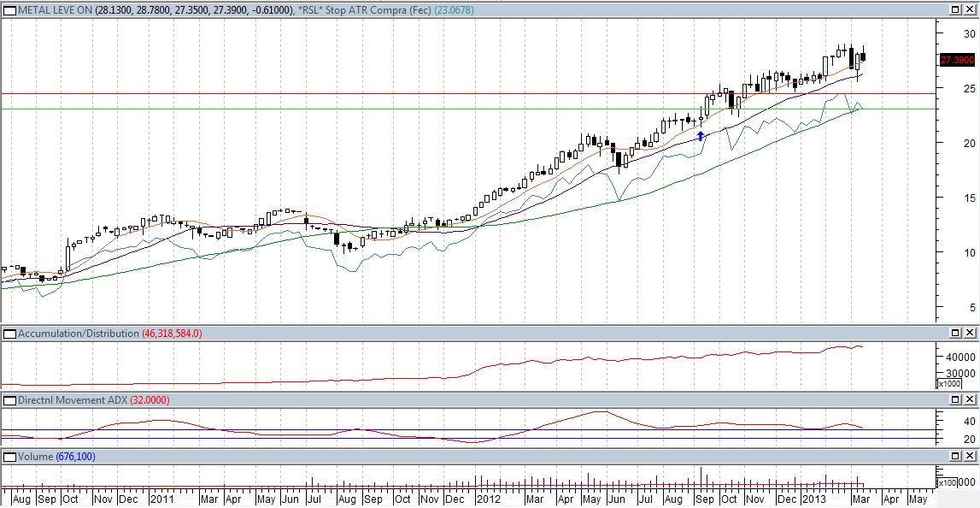The image size is (980, 508).
Task: Select the Accumulation/Distribution title text
Action: pos(77,333)
